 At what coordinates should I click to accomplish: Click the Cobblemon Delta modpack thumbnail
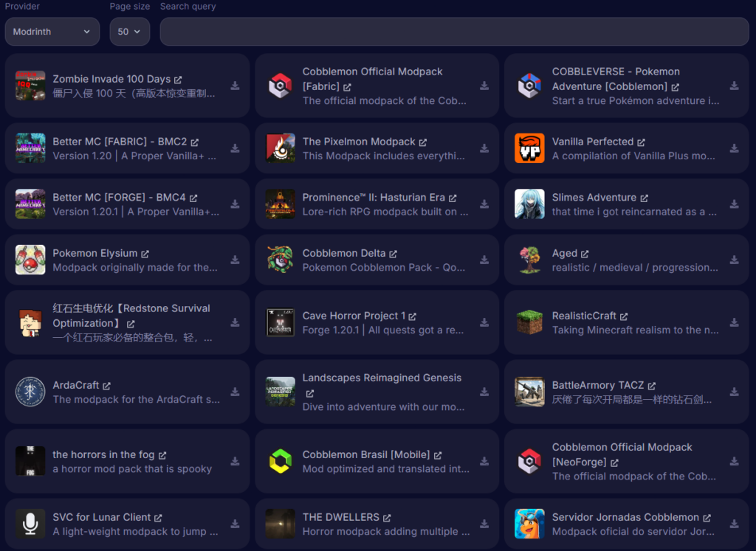[280, 260]
